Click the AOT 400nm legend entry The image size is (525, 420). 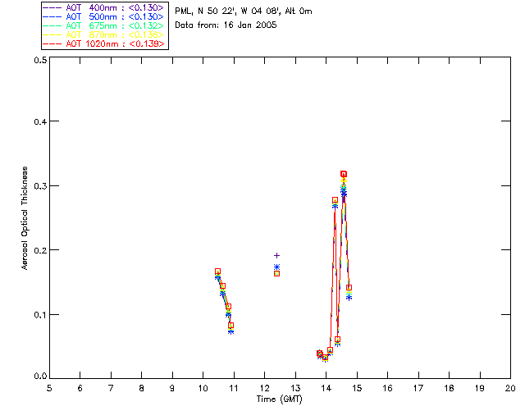coord(104,7)
